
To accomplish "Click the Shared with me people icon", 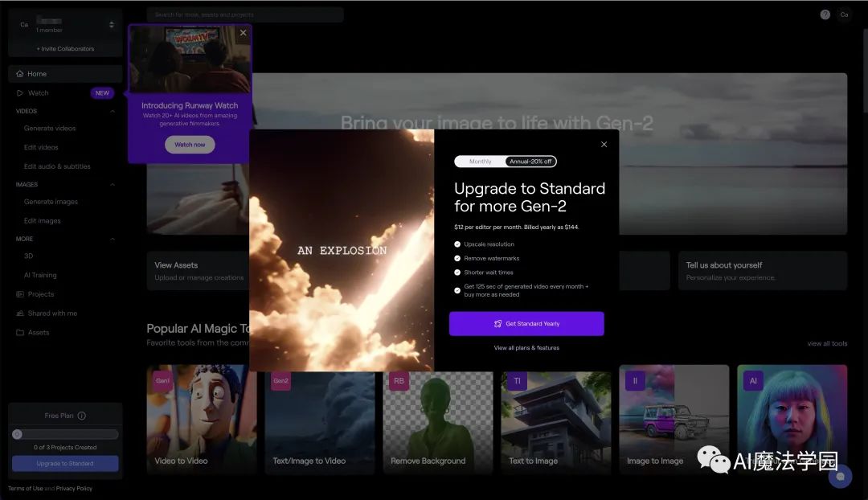I will [20, 314].
